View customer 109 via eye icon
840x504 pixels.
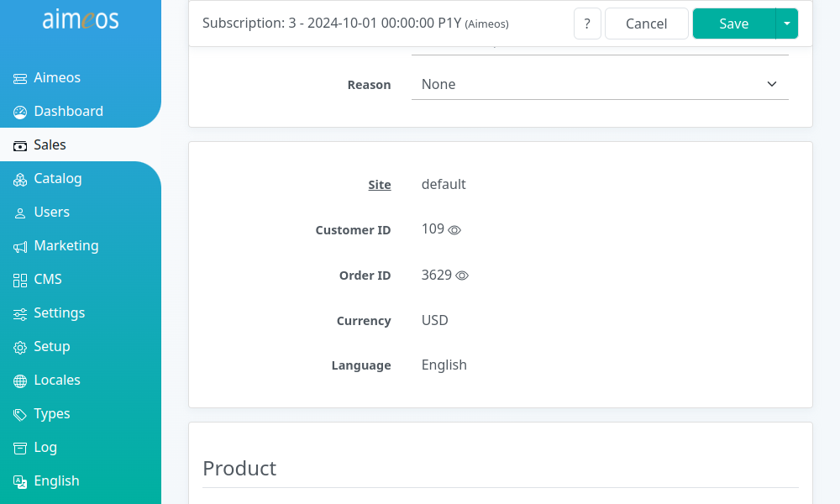(454, 230)
